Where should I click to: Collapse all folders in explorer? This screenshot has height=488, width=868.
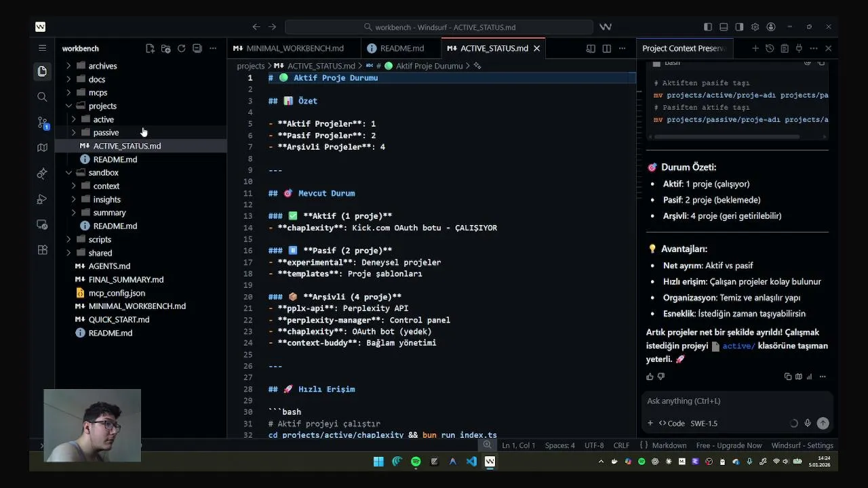tap(197, 49)
